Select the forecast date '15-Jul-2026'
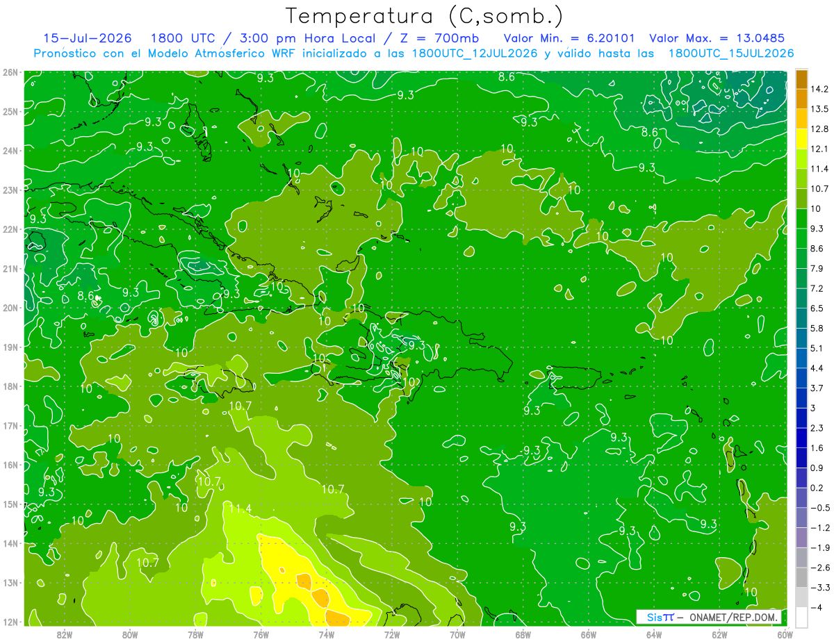Image resolution: width=834 pixels, height=644 pixels. [x=86, y=38]
